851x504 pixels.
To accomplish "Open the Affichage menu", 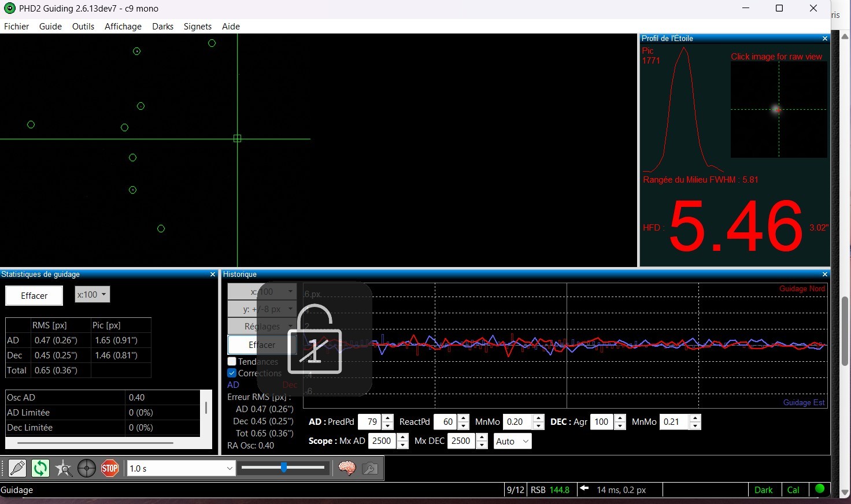I will (123, 27).
